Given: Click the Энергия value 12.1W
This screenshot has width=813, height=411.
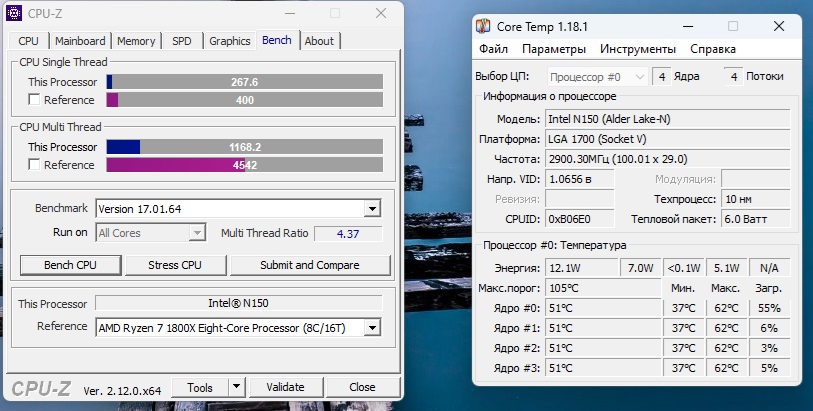Looking at the screenshot, I should pos(581,268).
